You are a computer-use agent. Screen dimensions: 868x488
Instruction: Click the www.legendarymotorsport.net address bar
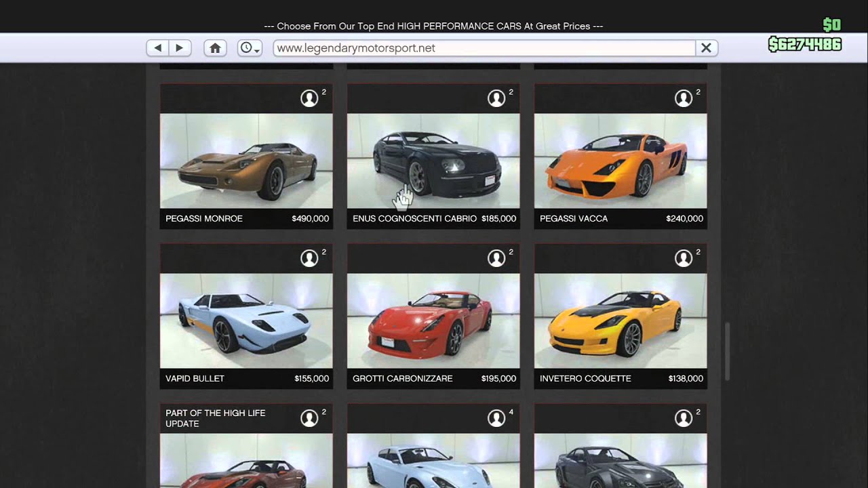click(x=484, y=48)
